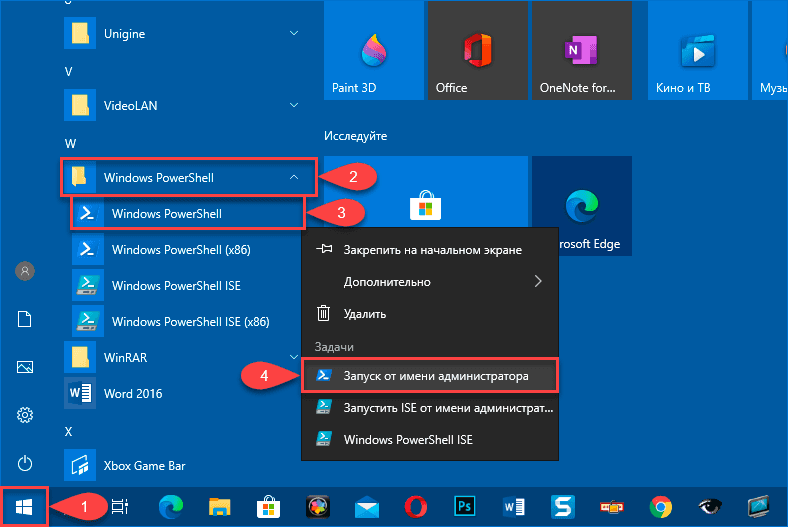Open File Explorer from the taskbar

click(220, 506)
